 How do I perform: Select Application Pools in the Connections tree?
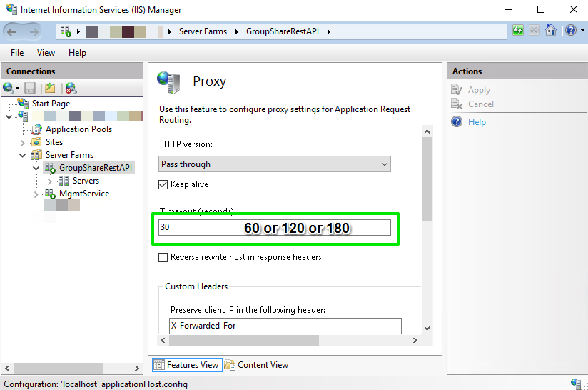78,129
